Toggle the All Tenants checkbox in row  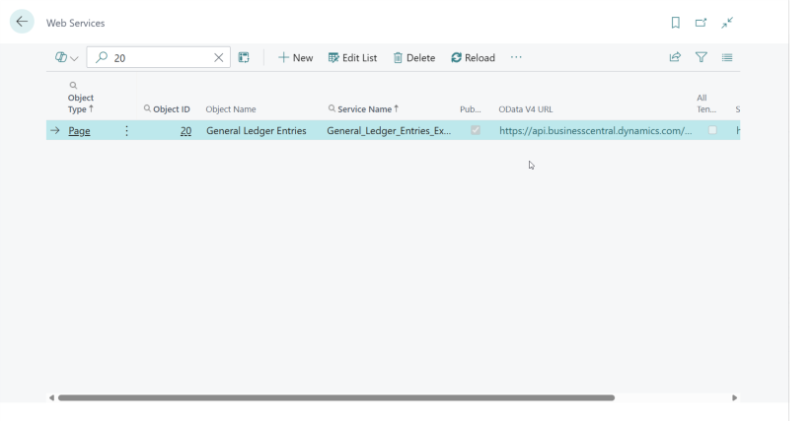pyautogui.click(x=712, y=131)
